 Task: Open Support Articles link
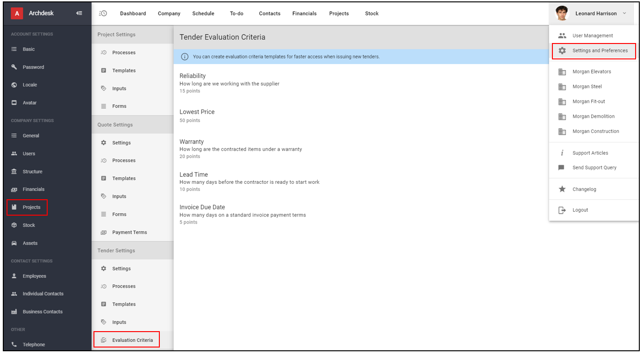[590, 153]
